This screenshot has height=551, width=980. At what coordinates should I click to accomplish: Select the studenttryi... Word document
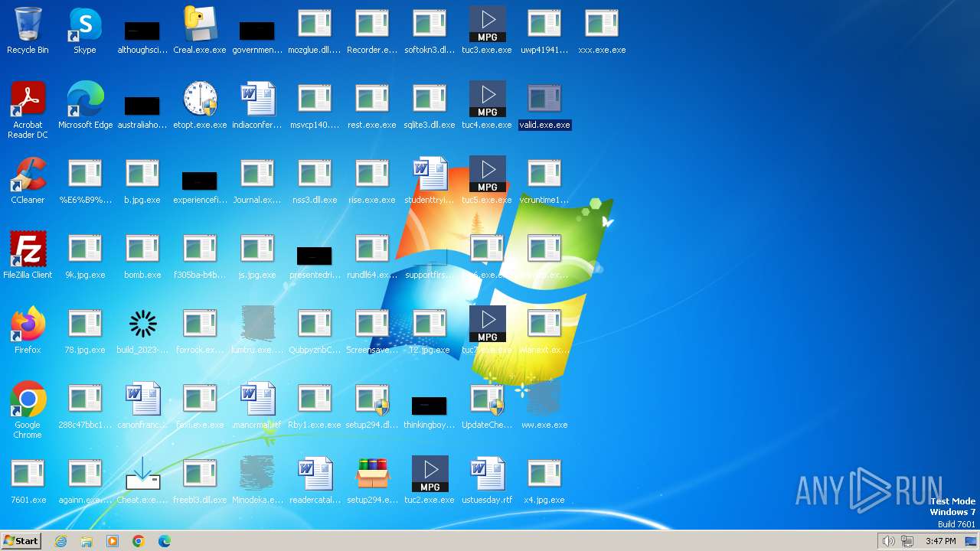[x=430, y=174]
